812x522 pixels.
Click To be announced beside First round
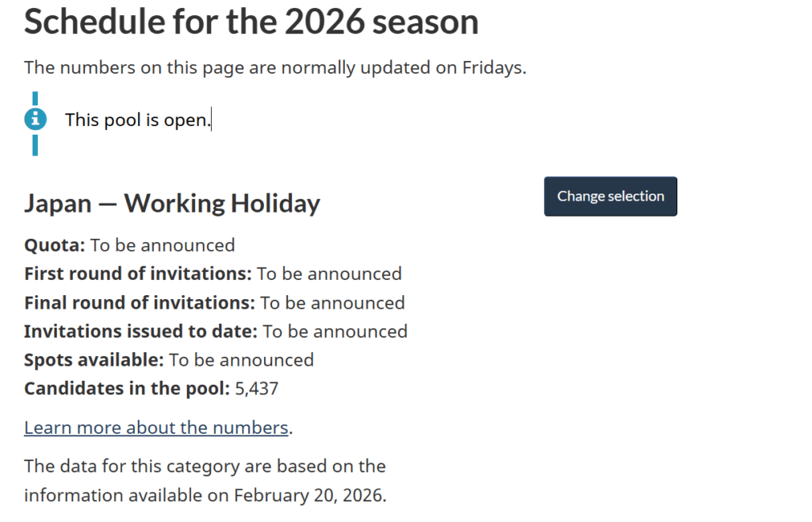coord(329,274)
